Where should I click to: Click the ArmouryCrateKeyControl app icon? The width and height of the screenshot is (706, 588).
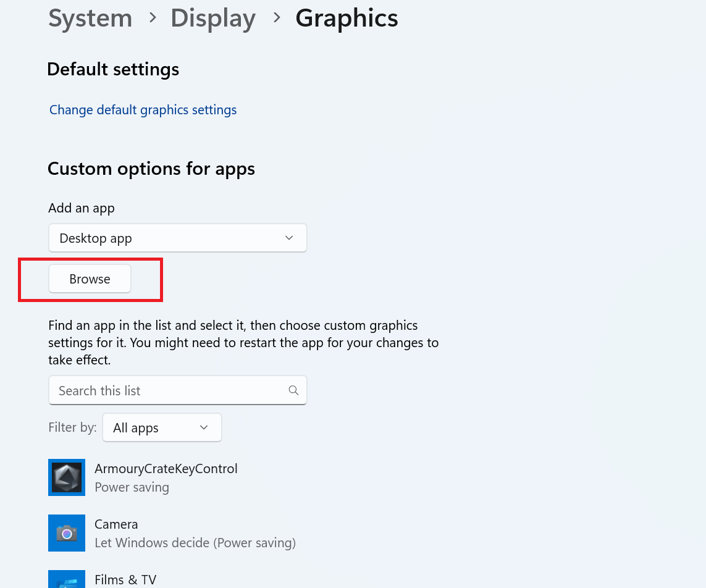tap(67, 477)
